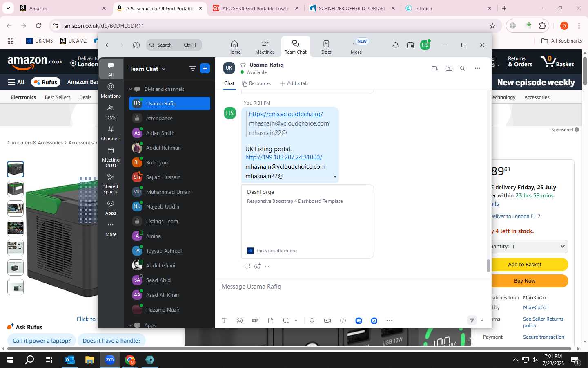Open chat with Sajjad Hussain
Viewport: 588px width, 368px height.
[x=169, y=177]
